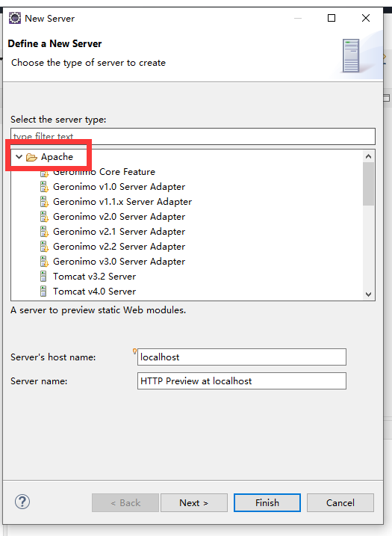
Task: Click Geronimo v2.2 Server Adapter icon
Action: point(44,247)
